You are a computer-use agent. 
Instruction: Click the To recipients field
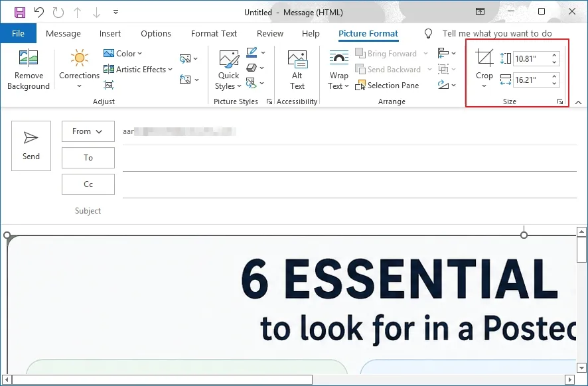[x=350, y=158]
